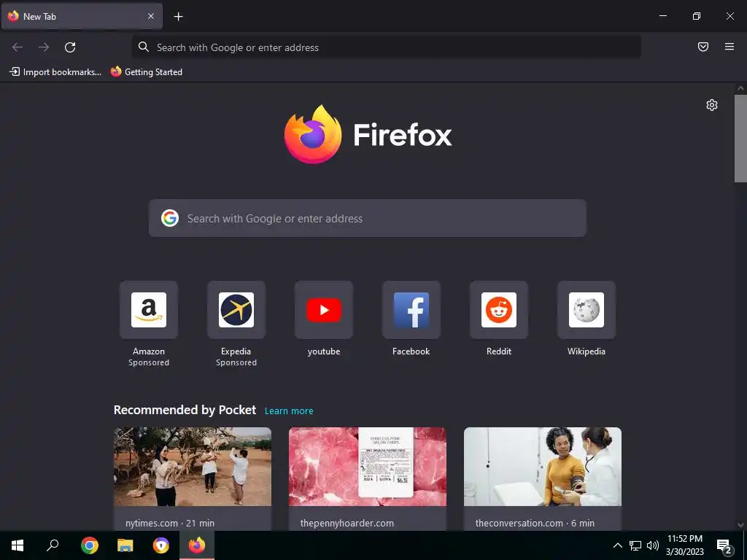Click the page vertical scrollbar thumb
This screenshot has height=560, width=747.
point(740,139)
